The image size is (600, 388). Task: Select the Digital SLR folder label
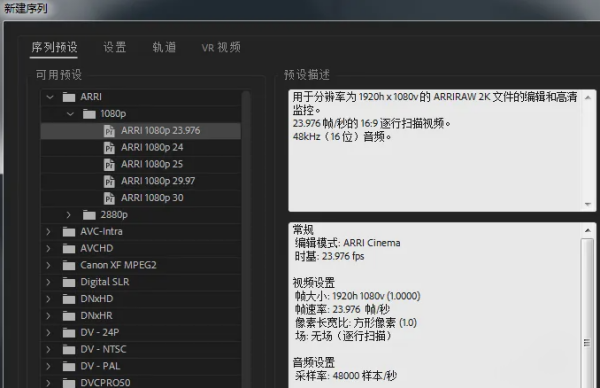click(105, 282)
